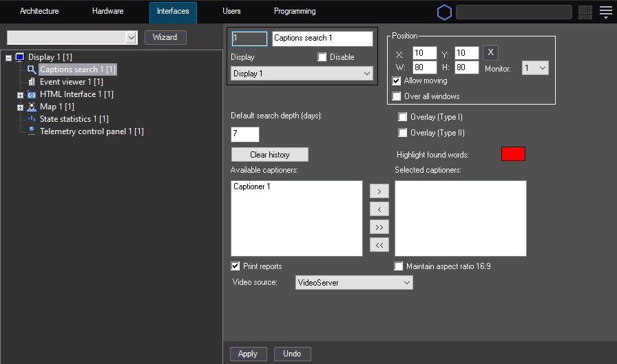Click the red highlight color swatch
The width and height of the screenshot is (617, 364).
point(513,154)
